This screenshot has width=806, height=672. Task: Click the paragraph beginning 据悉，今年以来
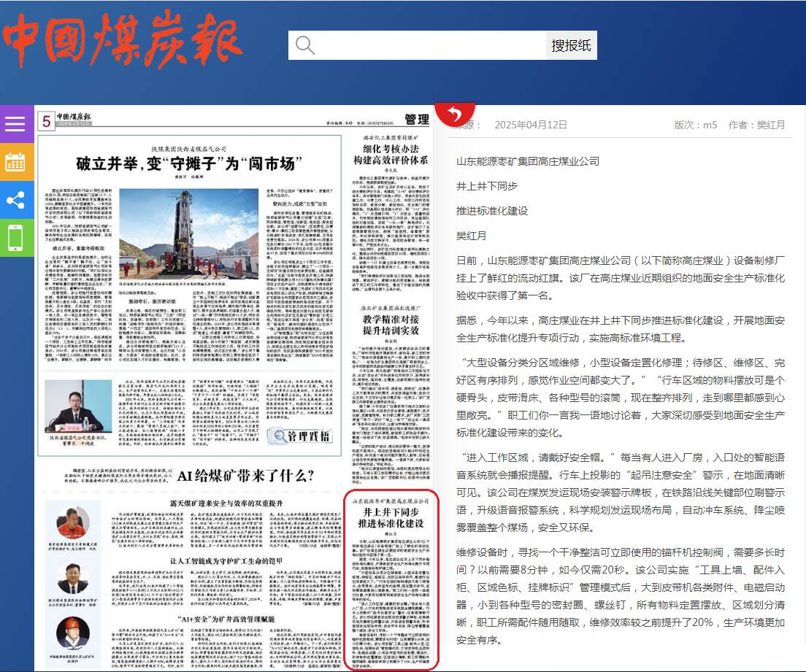621,329
